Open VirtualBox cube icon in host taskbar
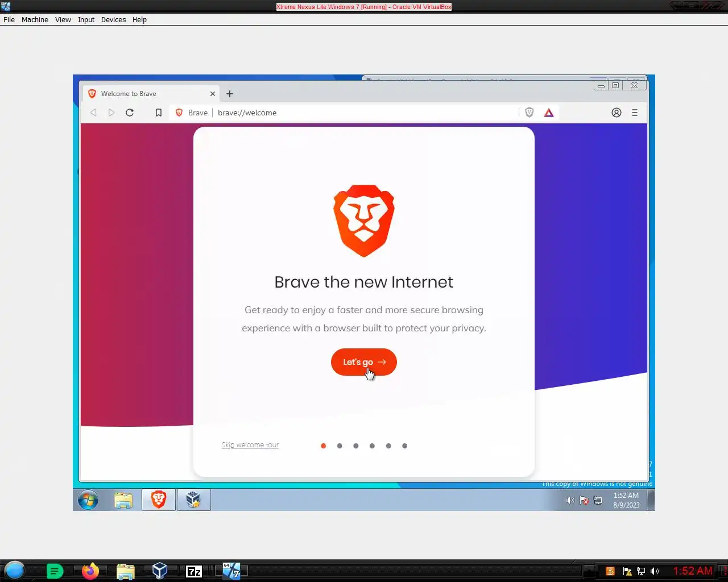The width and height of the screenshot is (728, 582). tap(160, 571)
